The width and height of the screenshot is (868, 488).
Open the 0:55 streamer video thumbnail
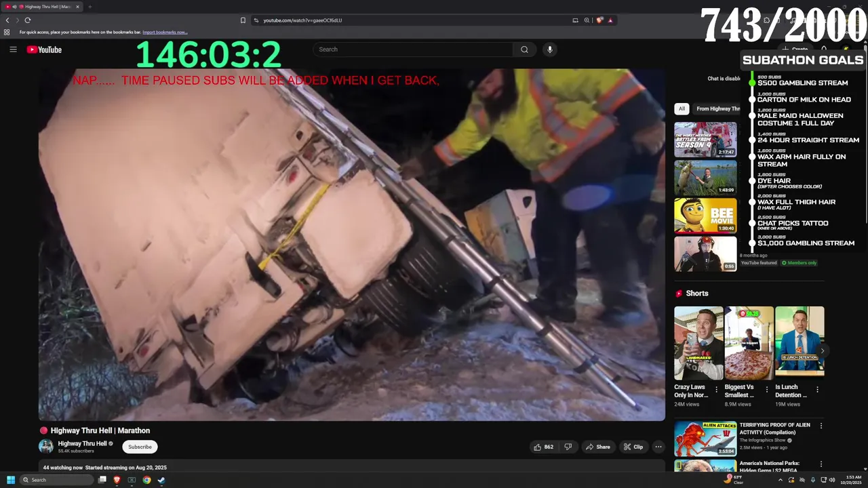(x=705, y=253)
